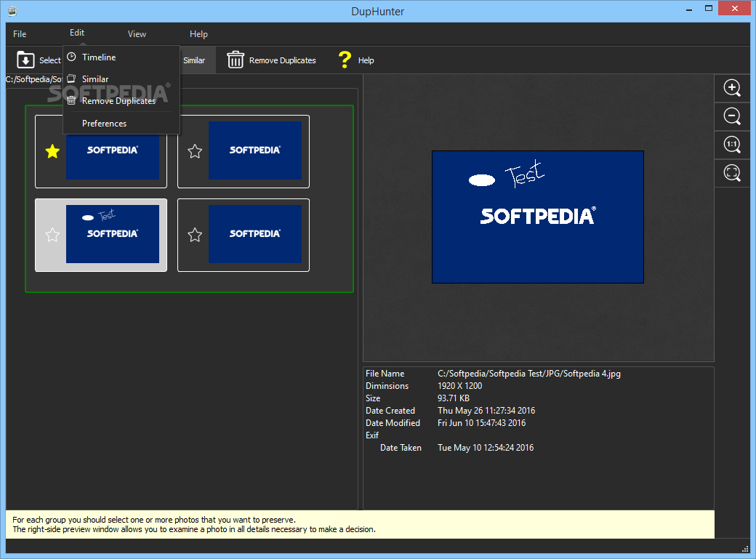Click the stacked photos icon beside Similar menu entry
Image resolution: width=756 pixels, height=559 pixels.
click(71, 79)
